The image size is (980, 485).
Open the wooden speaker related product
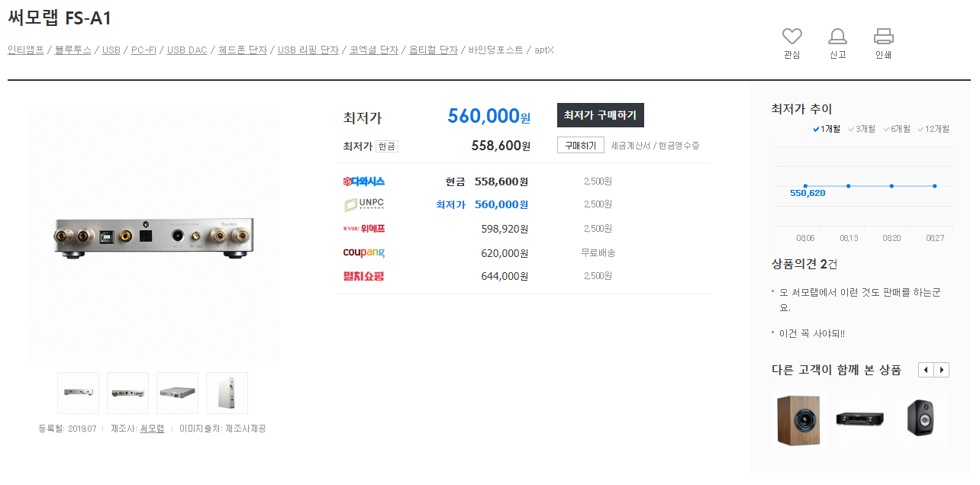tap(798, 420)
